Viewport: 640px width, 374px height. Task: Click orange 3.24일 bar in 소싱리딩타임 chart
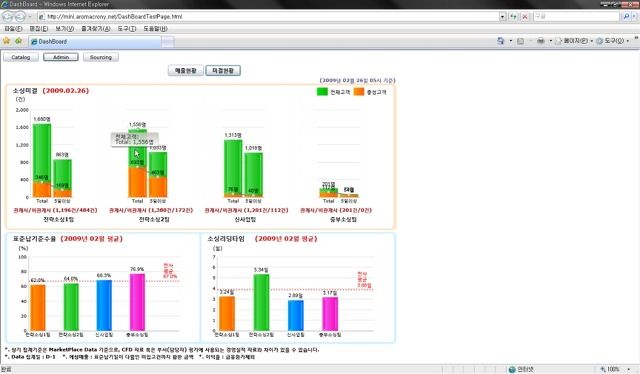(x=227, y=313)
